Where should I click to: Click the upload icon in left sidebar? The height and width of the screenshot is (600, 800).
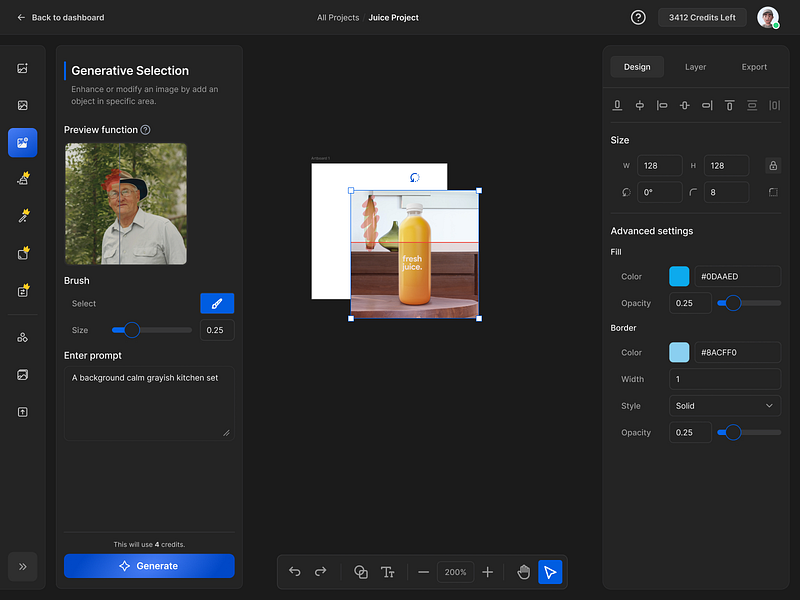[x=23, y=412]
